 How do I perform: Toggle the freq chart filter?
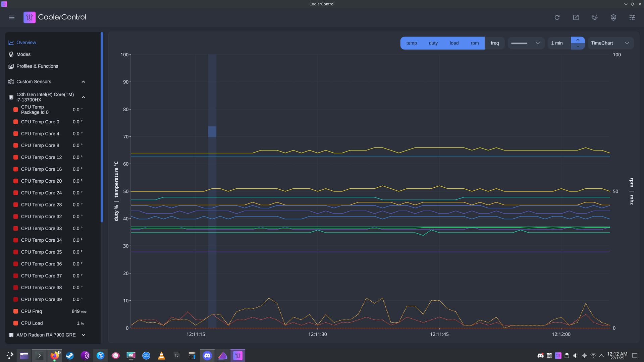[495, 43]
